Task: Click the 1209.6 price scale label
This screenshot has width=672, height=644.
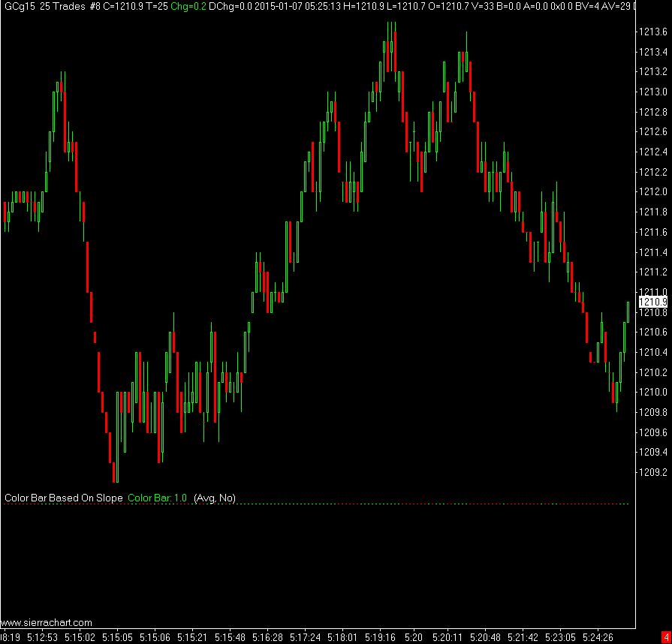Action: point(653,432)
